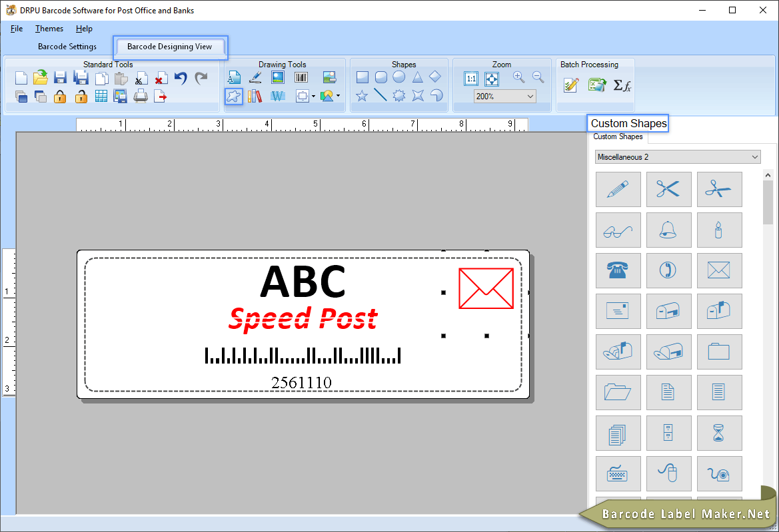Import batch data from Excel
Viewport: 779px width, 532px height.
pos(597,85)
